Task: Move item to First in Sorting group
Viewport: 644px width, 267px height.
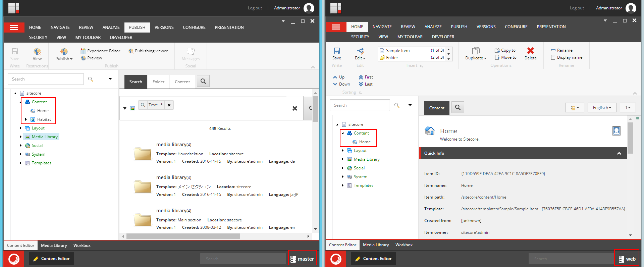Action: point(366,77)
